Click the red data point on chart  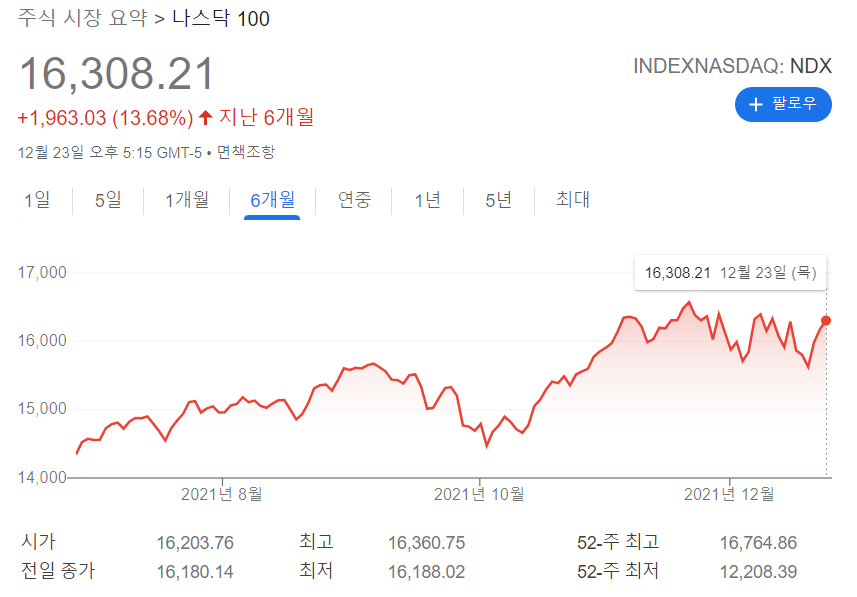pos(826,320)
